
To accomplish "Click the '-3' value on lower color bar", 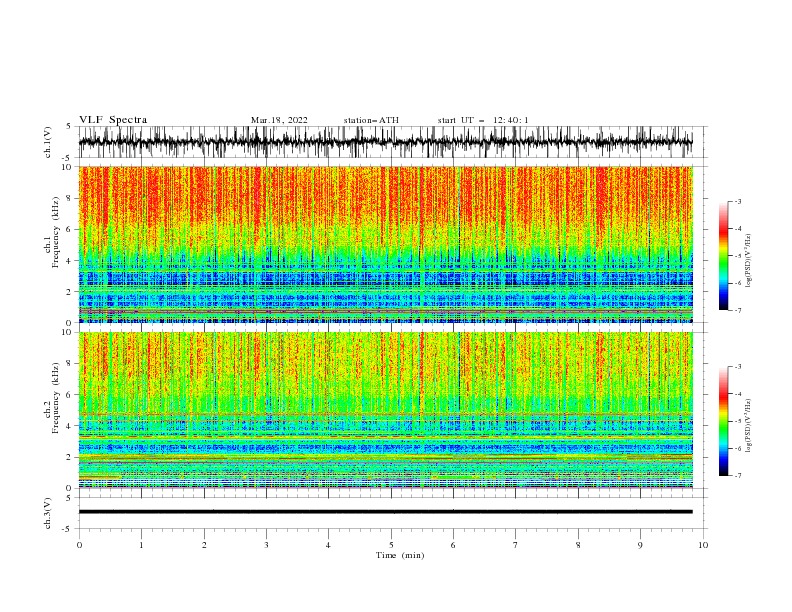I will coord(737,367).
